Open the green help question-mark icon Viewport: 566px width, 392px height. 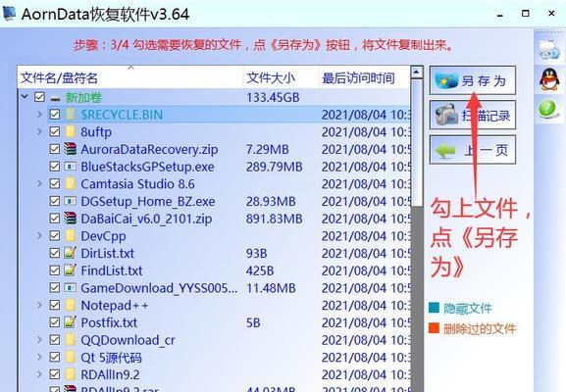point(548,109)
